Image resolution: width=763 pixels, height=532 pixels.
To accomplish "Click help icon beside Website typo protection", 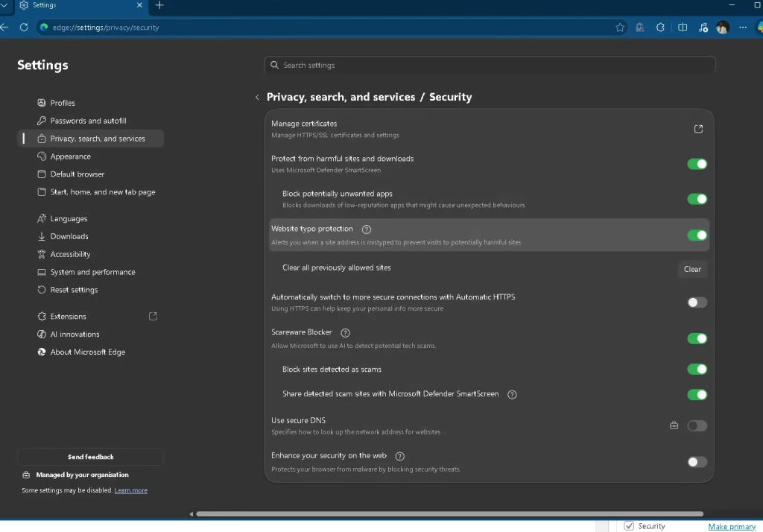I will 366,229.
